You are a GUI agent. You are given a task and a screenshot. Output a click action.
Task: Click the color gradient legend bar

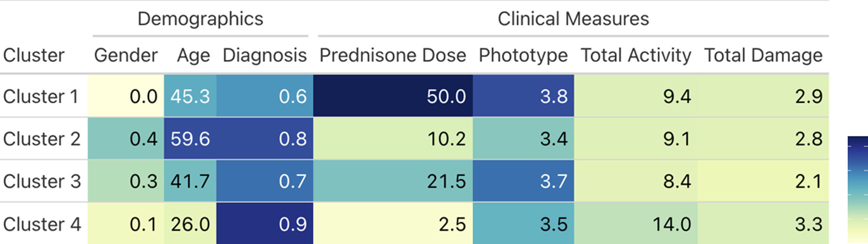[858, 190]
